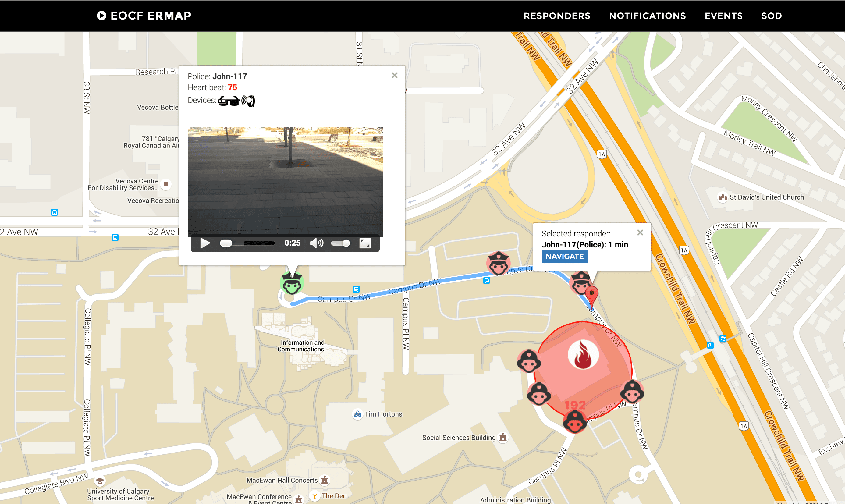
Task: Click the heart beat value 75
Action: coord(232,88)
